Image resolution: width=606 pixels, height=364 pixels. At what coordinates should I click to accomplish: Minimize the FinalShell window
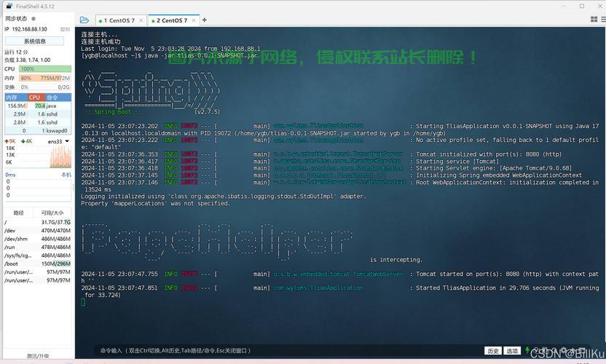564,6
